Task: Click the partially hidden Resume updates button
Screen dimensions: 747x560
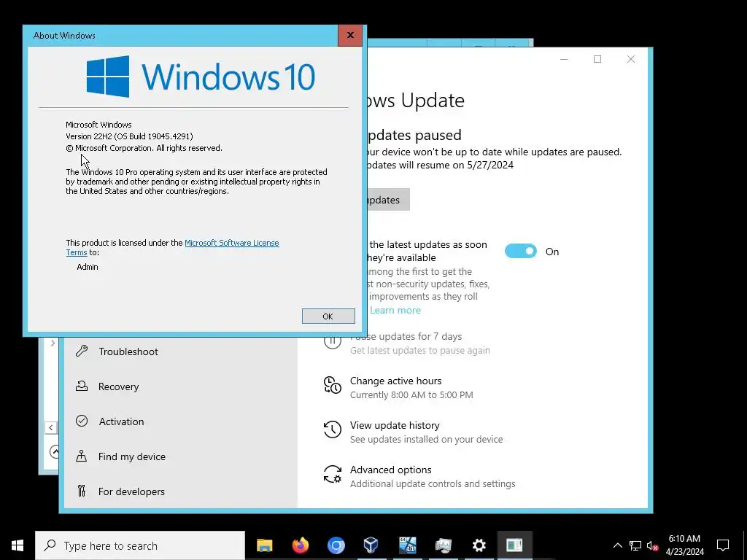Action: [388, 200]
